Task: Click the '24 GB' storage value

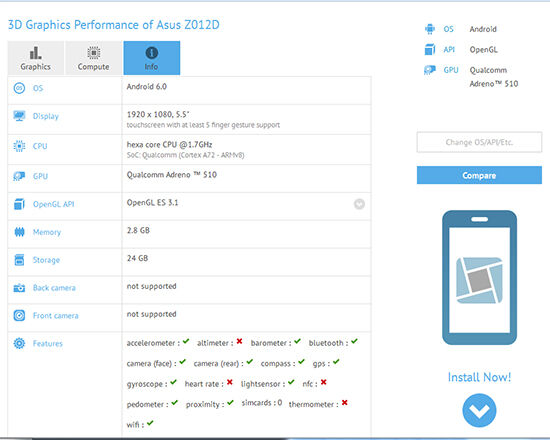Action: (137, 258)
